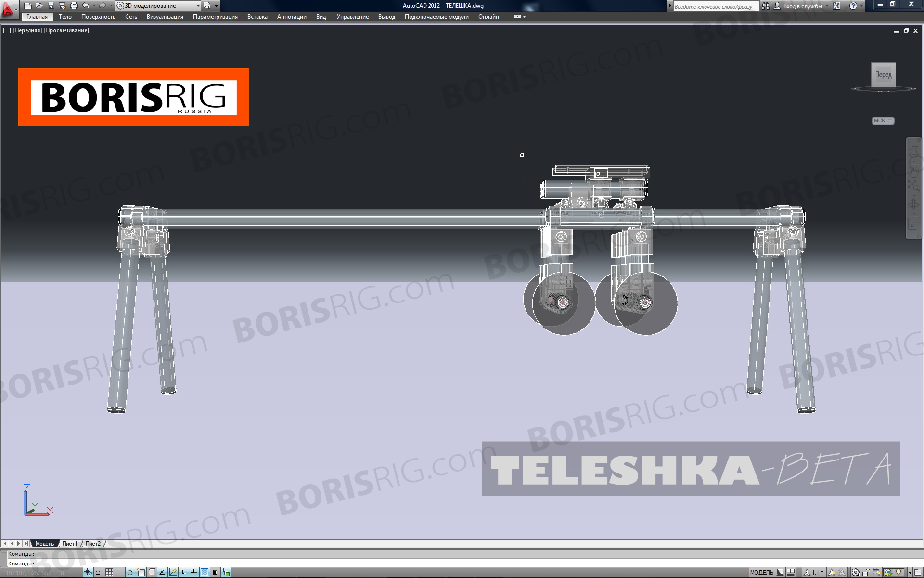Switch to the Вид ribbon tab
The height and width of the screenshot is (578, 924).
tap(321, 17)
